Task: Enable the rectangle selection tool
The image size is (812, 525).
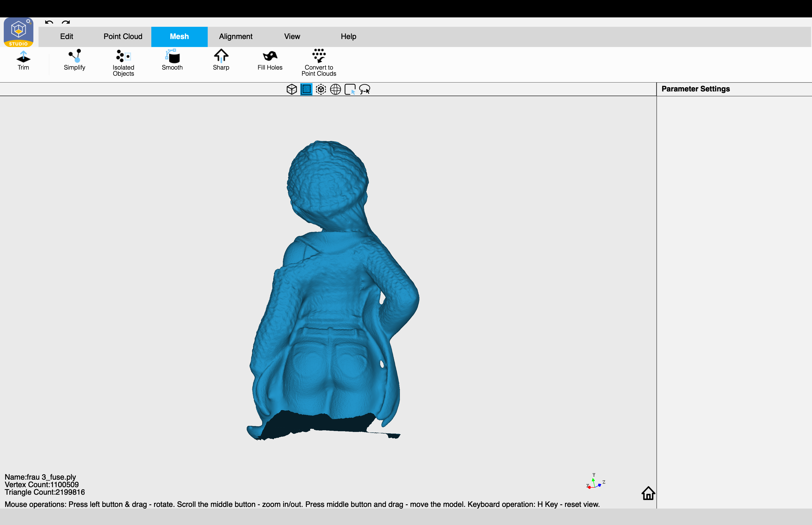Action: coord(350,89)
